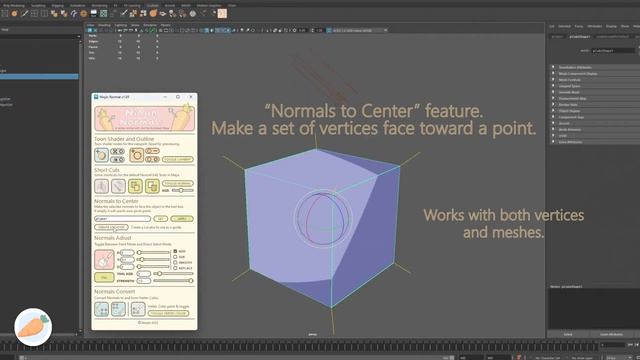The width and height of the screenshot is (640, 360).
Task: Expand Render Stats section
Action: click(x=595, y=104)
